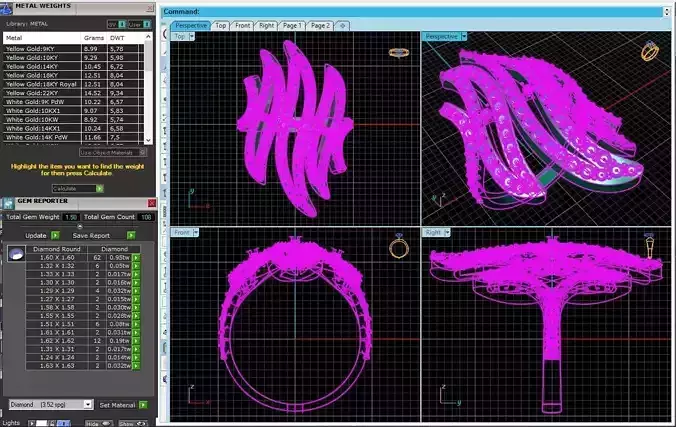Image resolution: width=676 pixels, height=427 pixels.
Task: Click green arrow for 1.30 X 1.30 gem row
Action: point(136,283)
